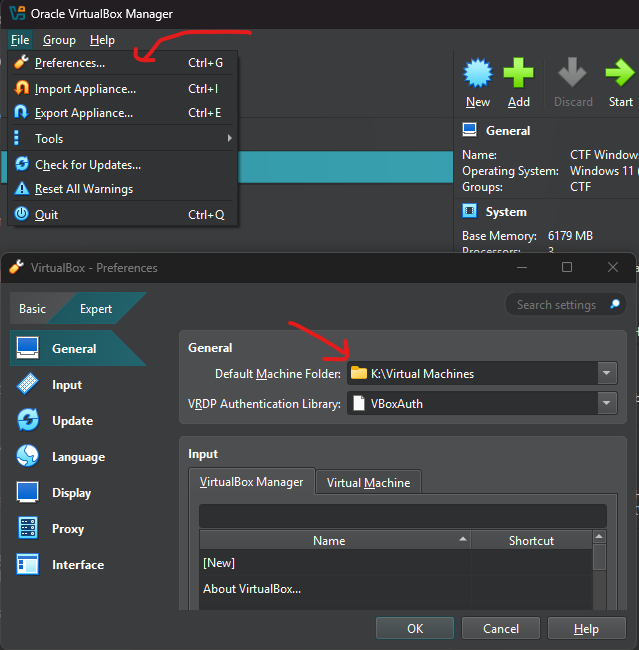
Task: Maximize the Preferences window
Action: [x=567, y=267]
